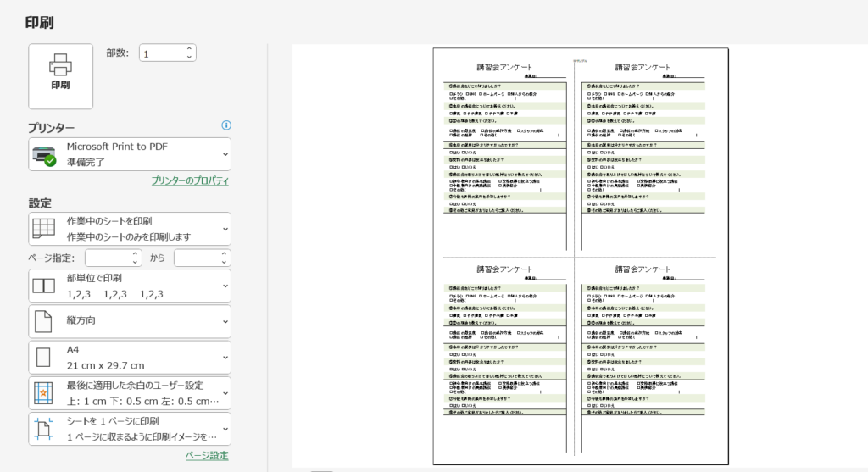Increase the ending page number with up arrow

click(224, 254)
